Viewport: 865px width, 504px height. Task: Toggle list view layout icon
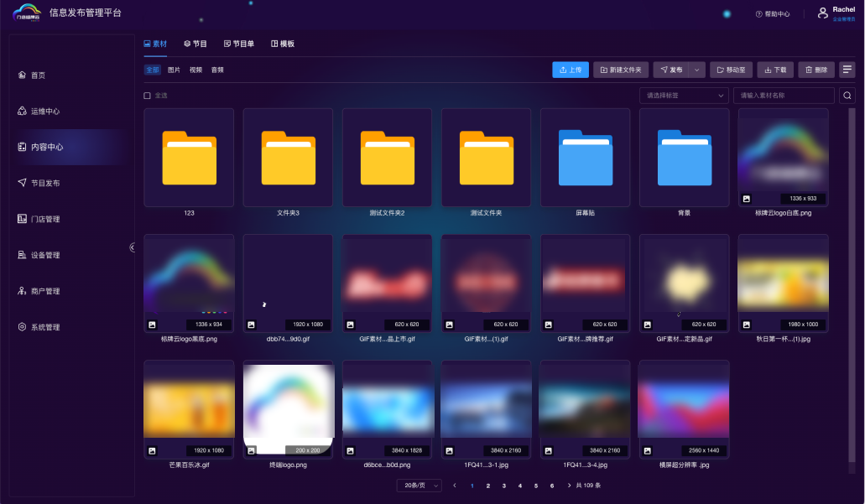[847, 70]
